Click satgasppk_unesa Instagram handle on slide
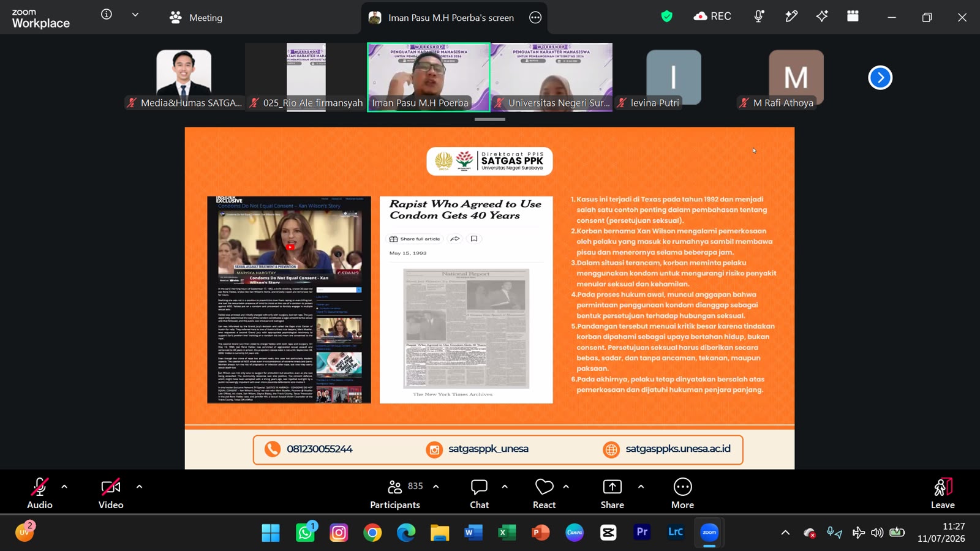The height and width of the screenshot is (551, 980). point(488,449)
